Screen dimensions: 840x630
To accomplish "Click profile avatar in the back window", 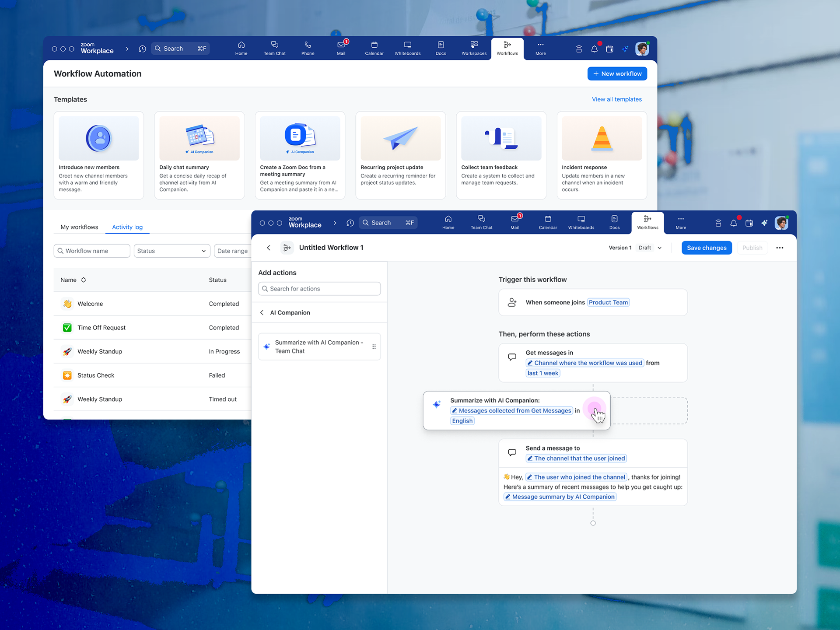I will [642, 49].
